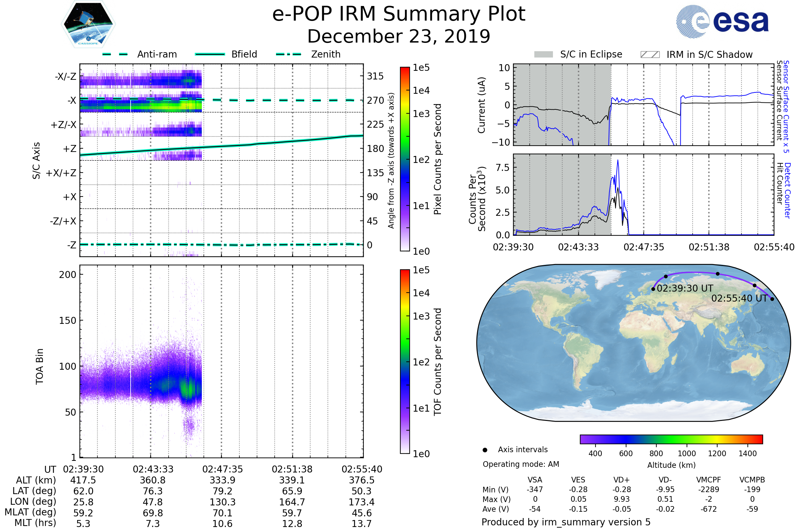Click the 02:39:30 UT orbit start label

tap(685, 288)
